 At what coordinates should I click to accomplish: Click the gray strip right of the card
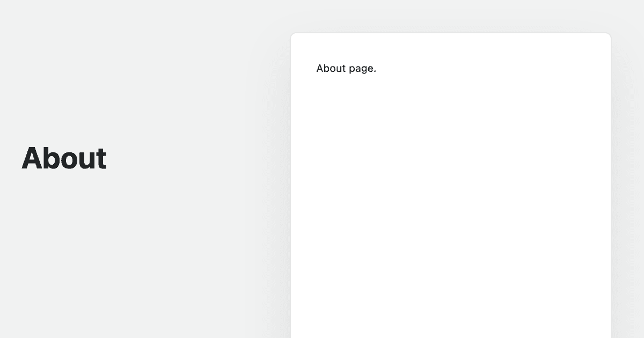(628, 185)
